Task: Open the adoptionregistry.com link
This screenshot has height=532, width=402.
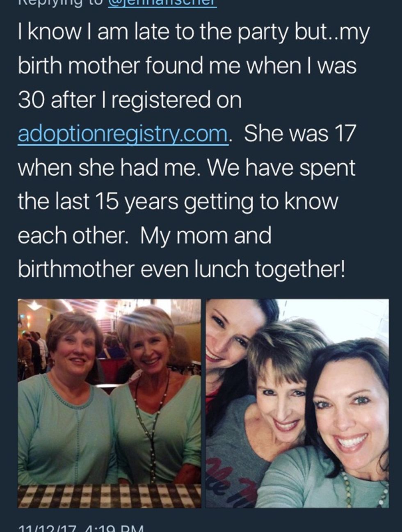Action: 122,134
